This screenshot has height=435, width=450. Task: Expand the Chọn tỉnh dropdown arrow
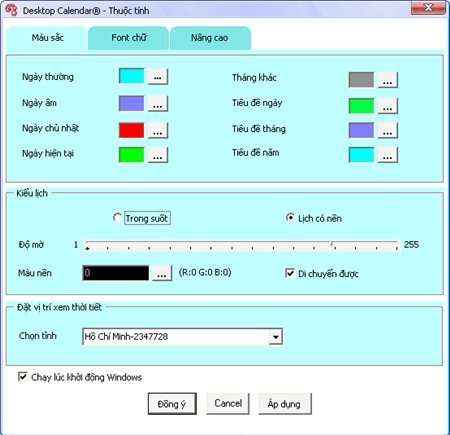275,337
